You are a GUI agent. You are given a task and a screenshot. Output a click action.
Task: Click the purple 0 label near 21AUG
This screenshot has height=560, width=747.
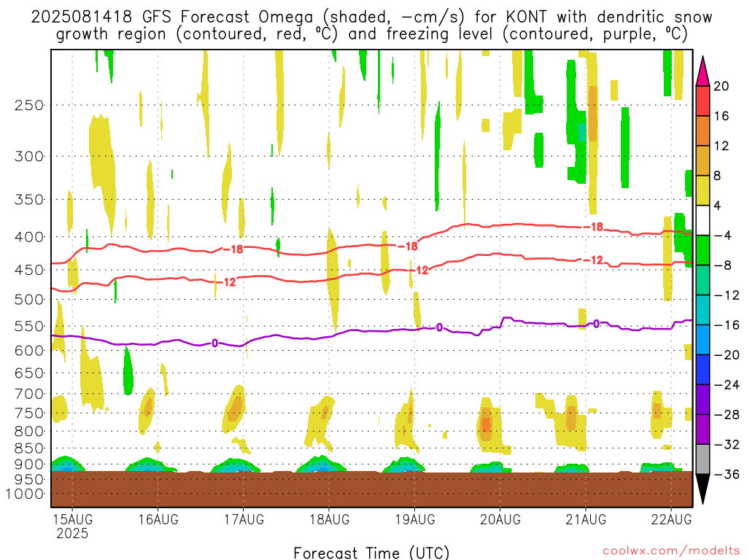click(x=597, y=324)
